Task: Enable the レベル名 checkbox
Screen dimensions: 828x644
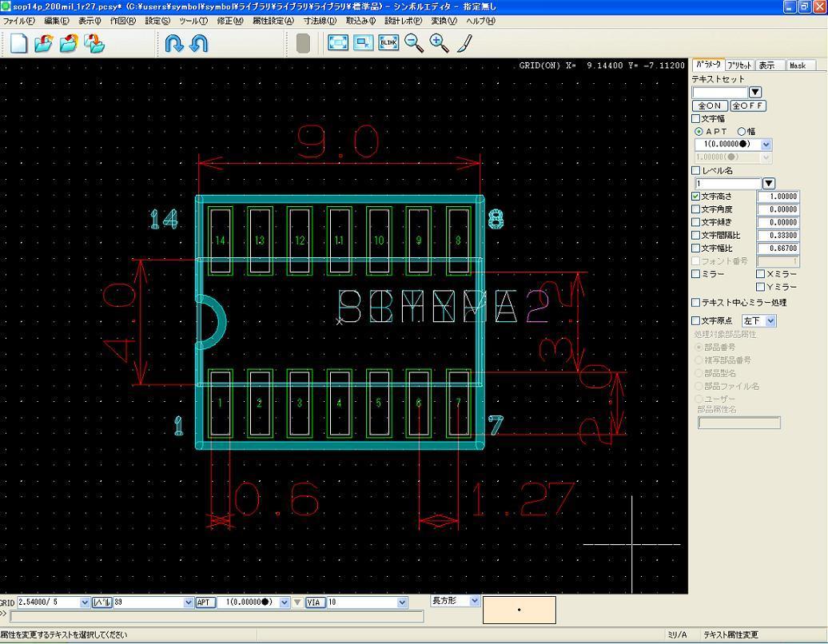Action: (x=696, y=170)
